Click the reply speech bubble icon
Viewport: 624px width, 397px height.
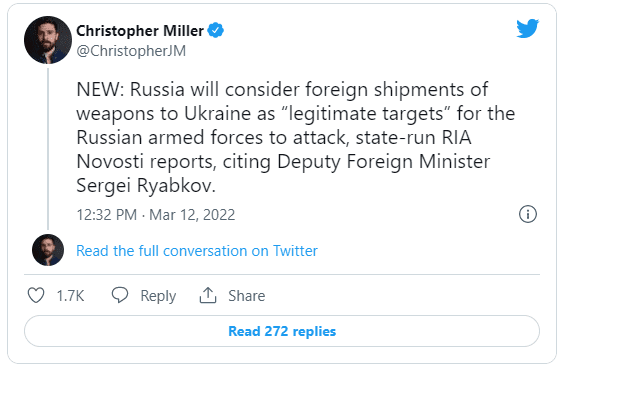[x=120, y=295]
